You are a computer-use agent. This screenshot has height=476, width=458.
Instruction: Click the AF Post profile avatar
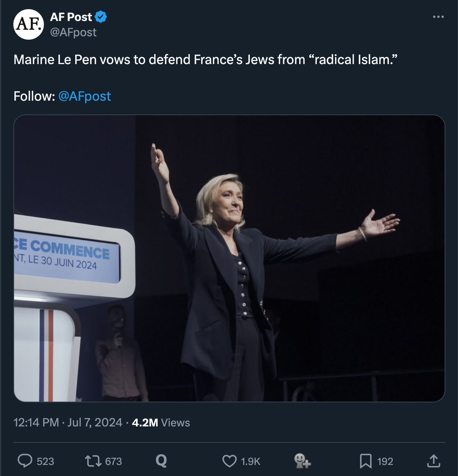(29, 24)
